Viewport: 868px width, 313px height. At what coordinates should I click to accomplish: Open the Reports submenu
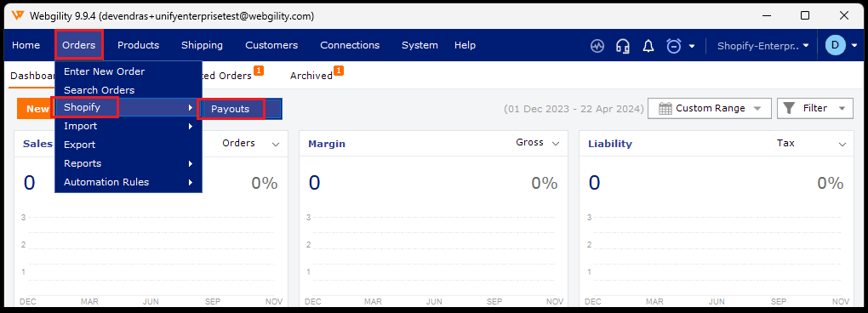(128, 163)
